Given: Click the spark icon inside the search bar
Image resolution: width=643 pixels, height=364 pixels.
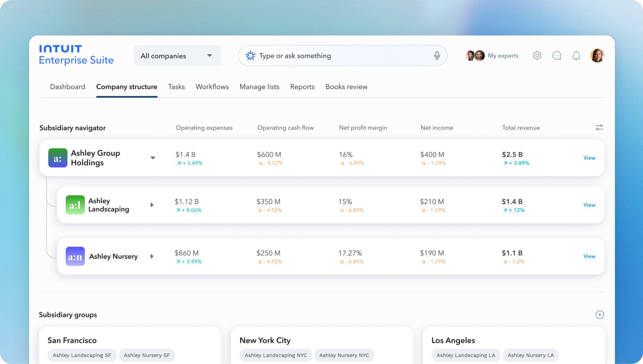Looking at the screenshot, I should 250,55.
